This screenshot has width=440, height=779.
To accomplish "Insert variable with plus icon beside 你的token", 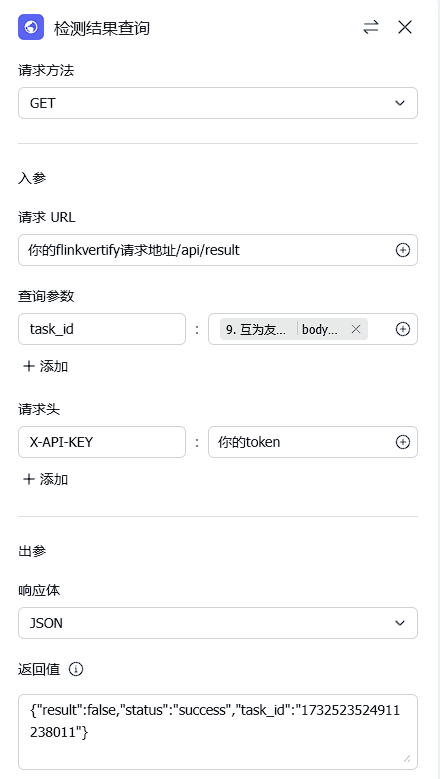I will (402, 442).
